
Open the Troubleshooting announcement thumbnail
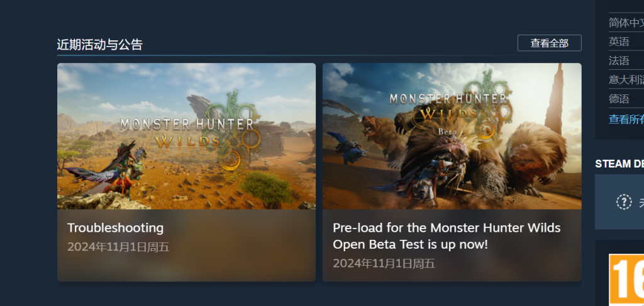click(x=186, y=136)
